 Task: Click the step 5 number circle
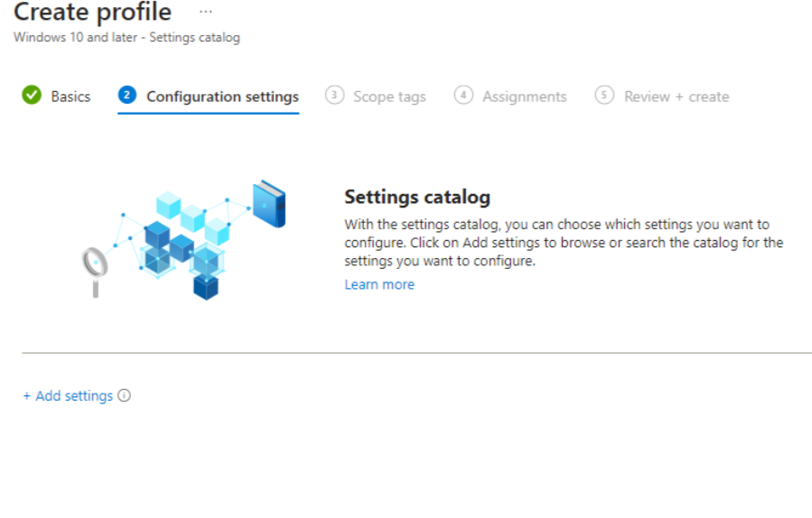pyautogui.click(x=604, y=95)
